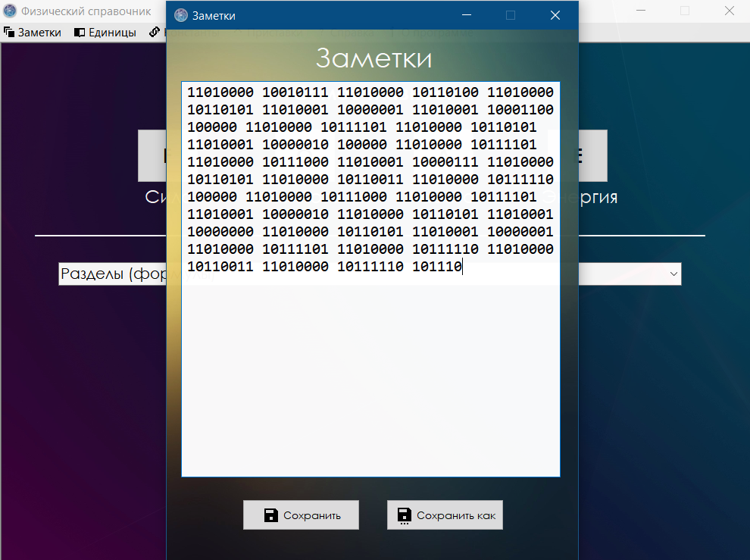Click the last binary group 101110
The image size is (750, 560).
[x=437, y=267]
